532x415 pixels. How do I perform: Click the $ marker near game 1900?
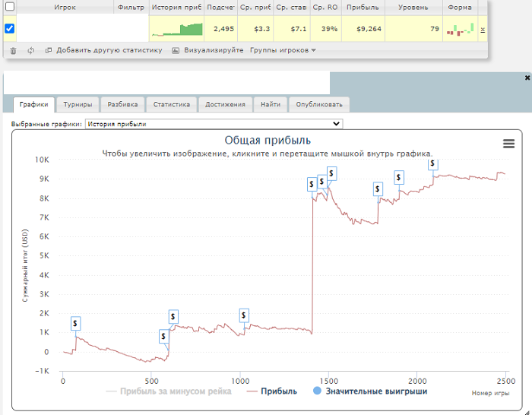(x=399, y=177)
